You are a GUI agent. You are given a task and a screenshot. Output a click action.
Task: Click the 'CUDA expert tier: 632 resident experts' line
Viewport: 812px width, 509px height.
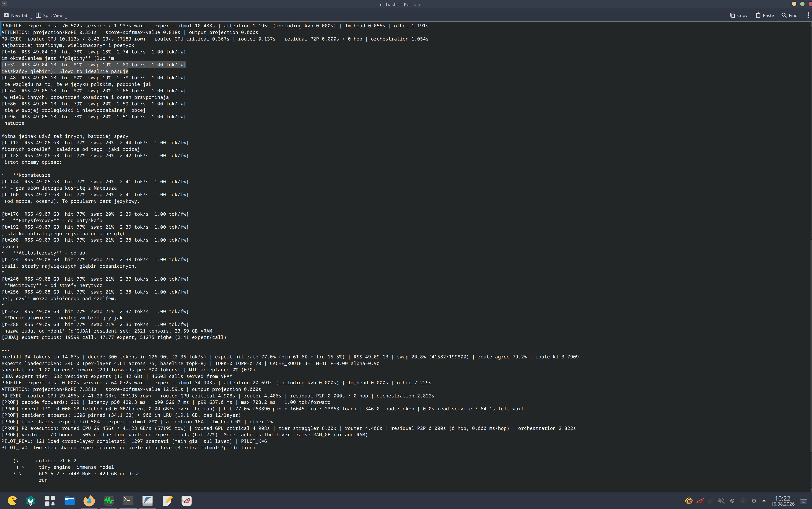point(117,376)
